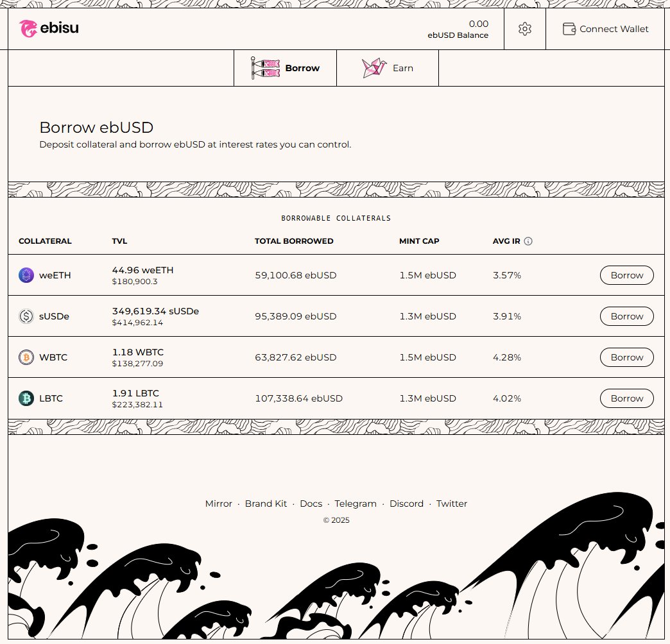Click the LBTC token icon

pos(26,398)
